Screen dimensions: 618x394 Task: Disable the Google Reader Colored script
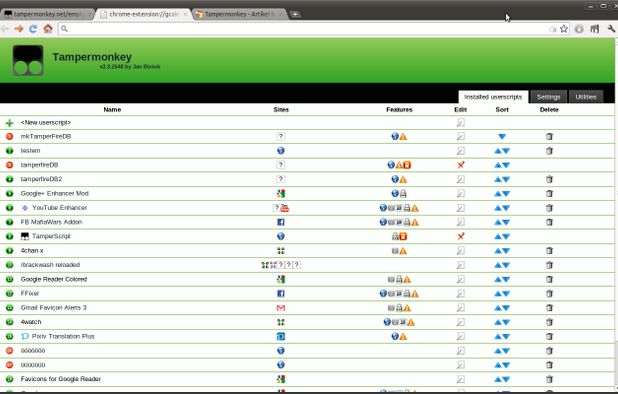click(9, 279)
